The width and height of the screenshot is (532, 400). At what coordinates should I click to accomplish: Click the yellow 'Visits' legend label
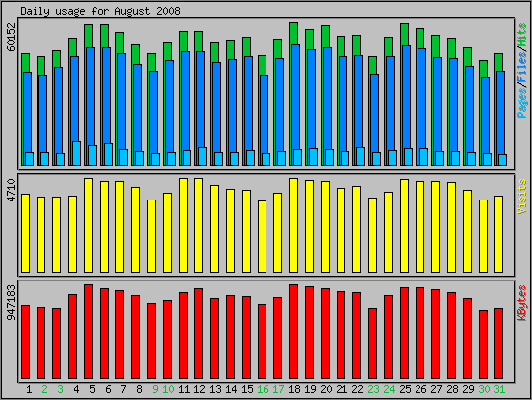(522, 197)
